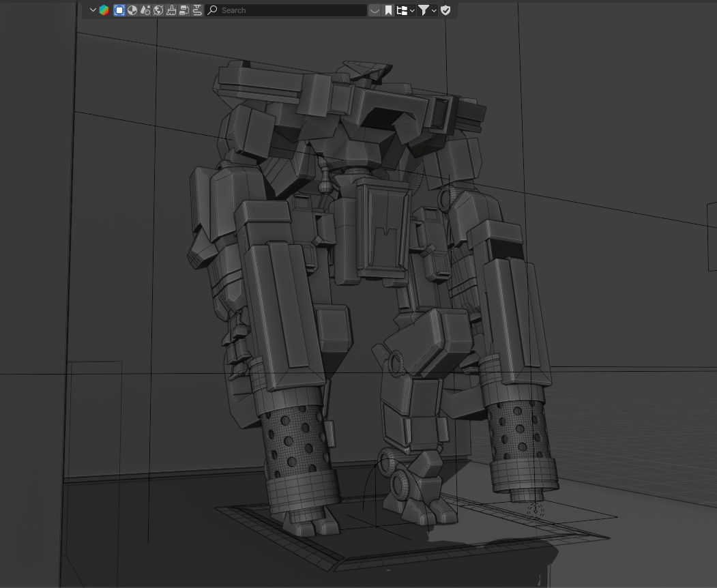Select the 3D printer nozzle icon
Screen dimensions: 717x588
pyautogui.click(x=197, y=10)
